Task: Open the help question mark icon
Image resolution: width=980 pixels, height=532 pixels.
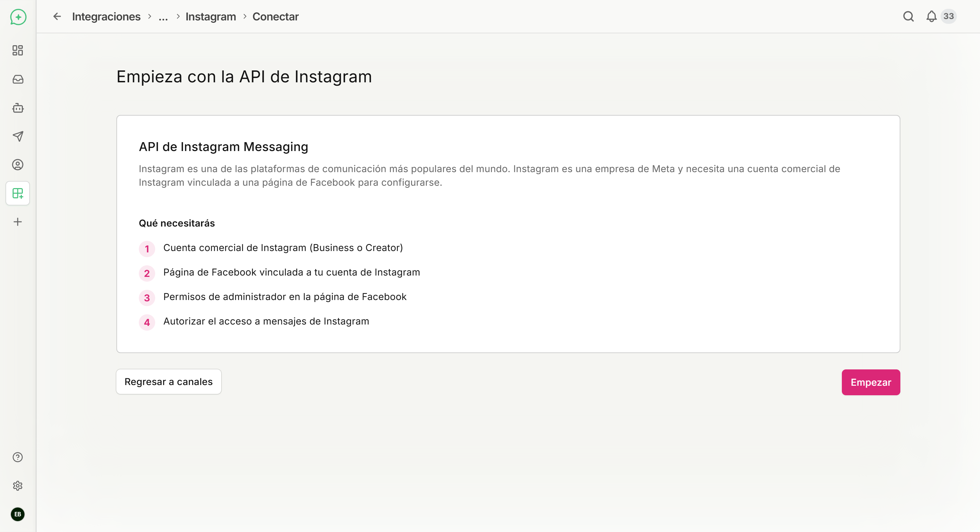Action: 18,457
